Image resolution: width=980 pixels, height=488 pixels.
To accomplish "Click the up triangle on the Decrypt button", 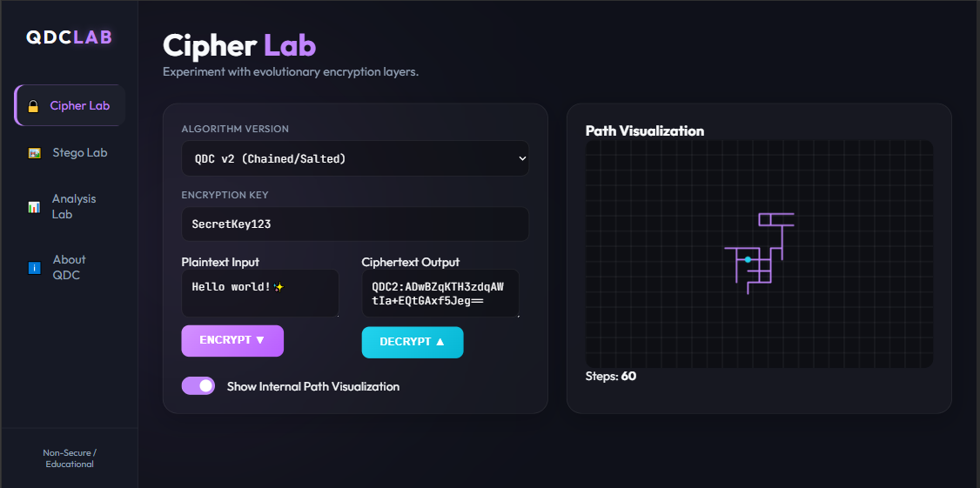I will tap(440, 343).
